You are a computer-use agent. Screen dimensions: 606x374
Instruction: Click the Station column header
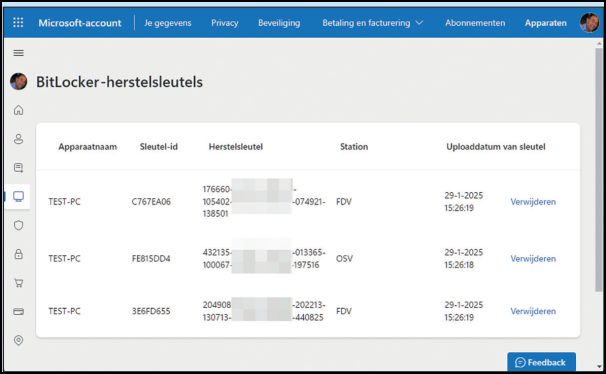point(354,147)
